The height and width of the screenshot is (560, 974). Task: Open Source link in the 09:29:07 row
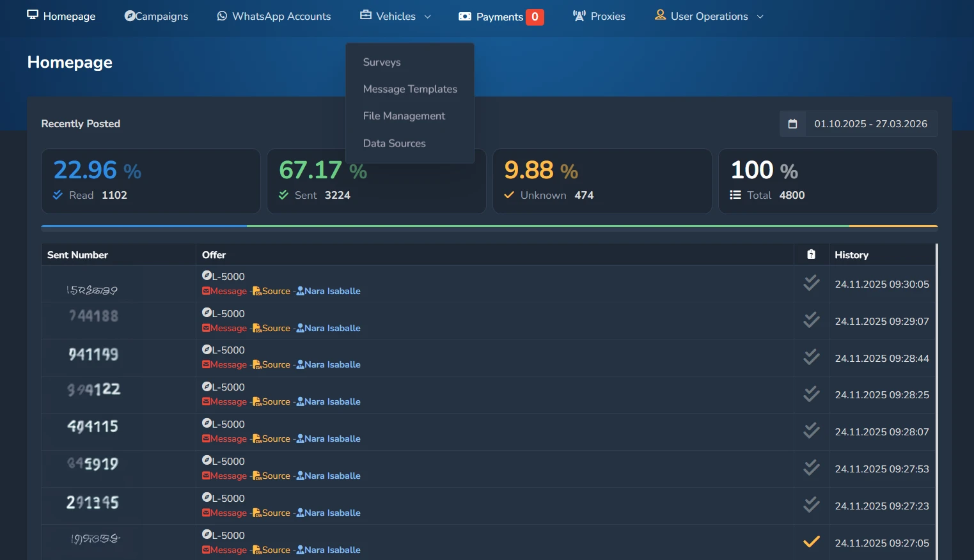276,329
